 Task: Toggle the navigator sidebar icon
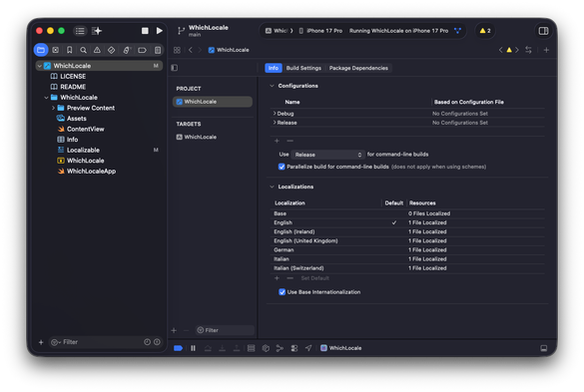tap(80, 31)
